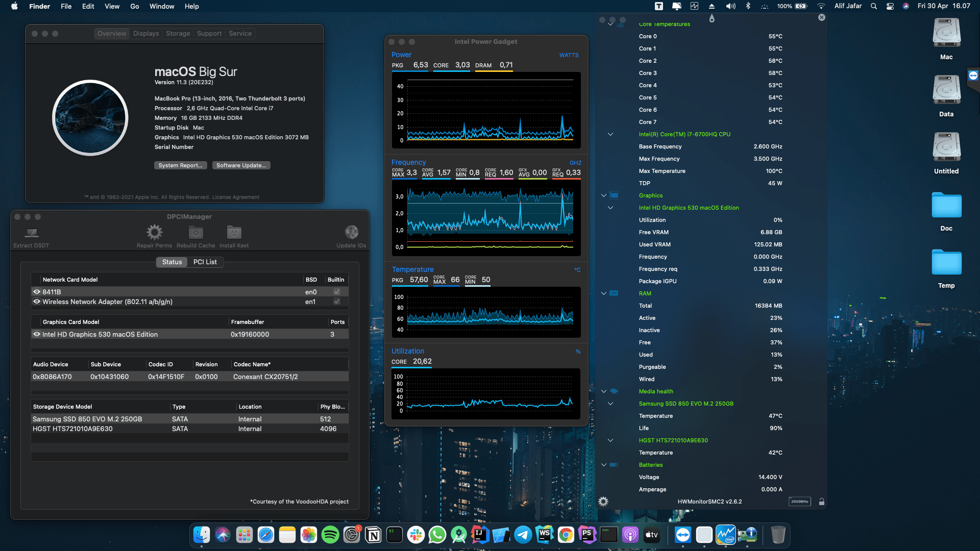Screen dimensions: 980x551
Task: Click eye icon beside 8411B network card
Action: 37,292
